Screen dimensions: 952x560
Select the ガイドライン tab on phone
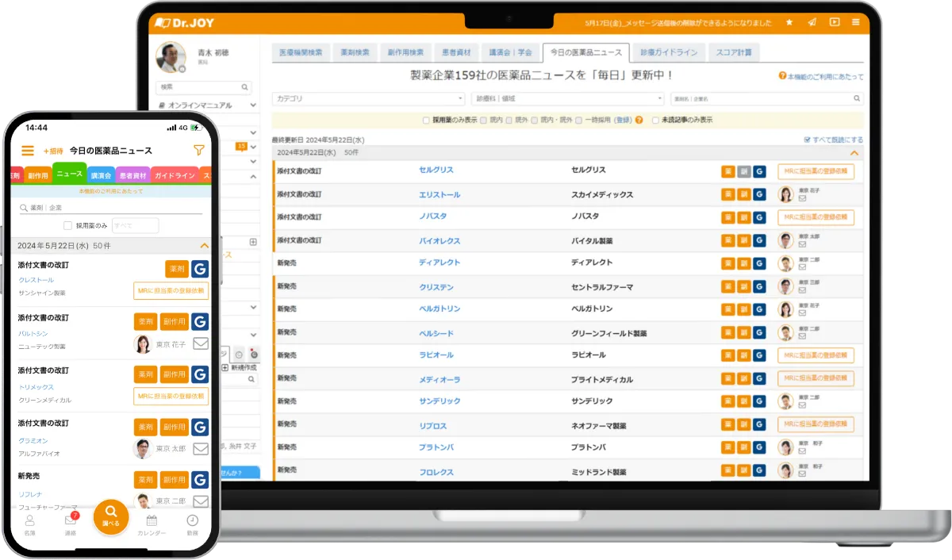point(174,176)
